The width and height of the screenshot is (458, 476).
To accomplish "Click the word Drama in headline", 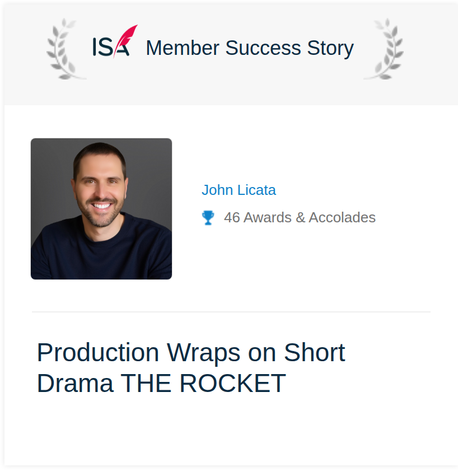I will pos(75,383).
